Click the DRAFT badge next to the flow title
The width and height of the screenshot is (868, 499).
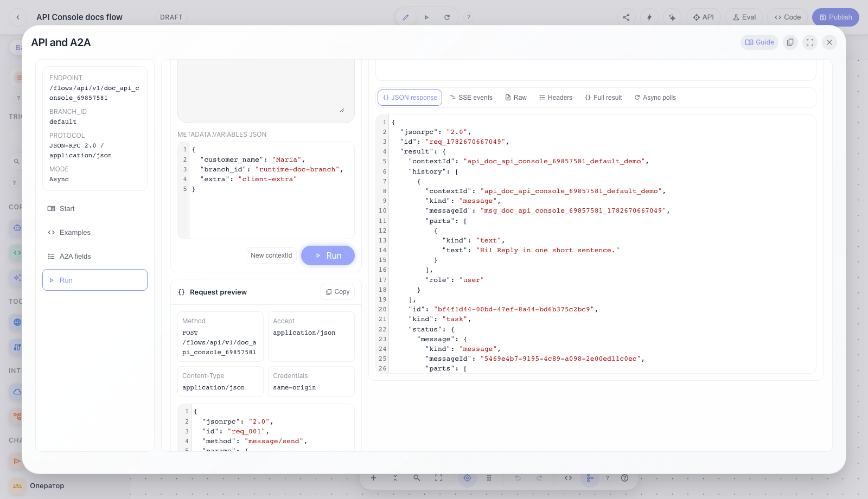(x=171, y=17)
